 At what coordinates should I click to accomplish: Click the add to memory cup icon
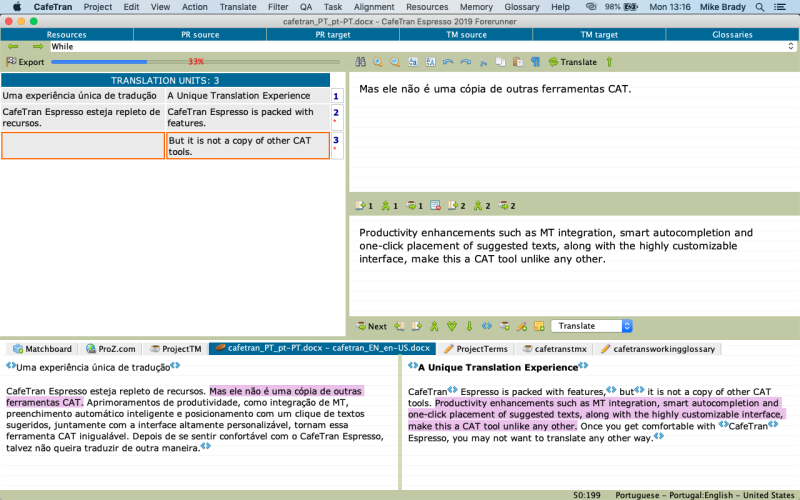coord(504,326)
